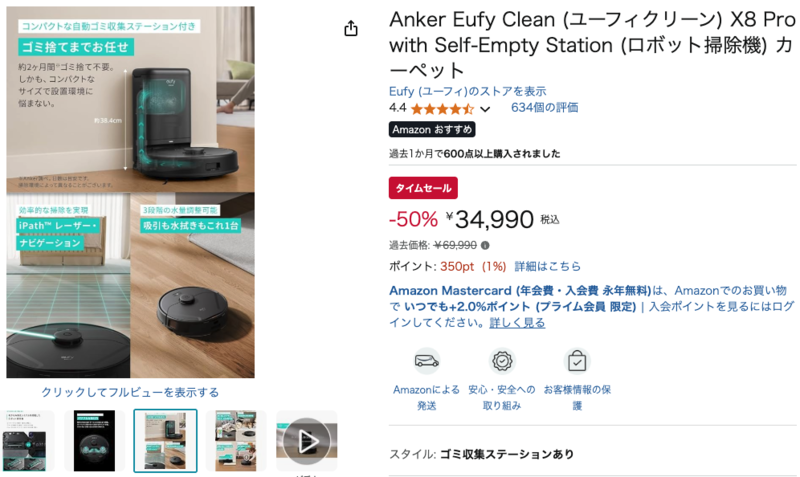Select the fourth product thumbnail
Viewport: 800px width, 477px height.
click(236, 441)
